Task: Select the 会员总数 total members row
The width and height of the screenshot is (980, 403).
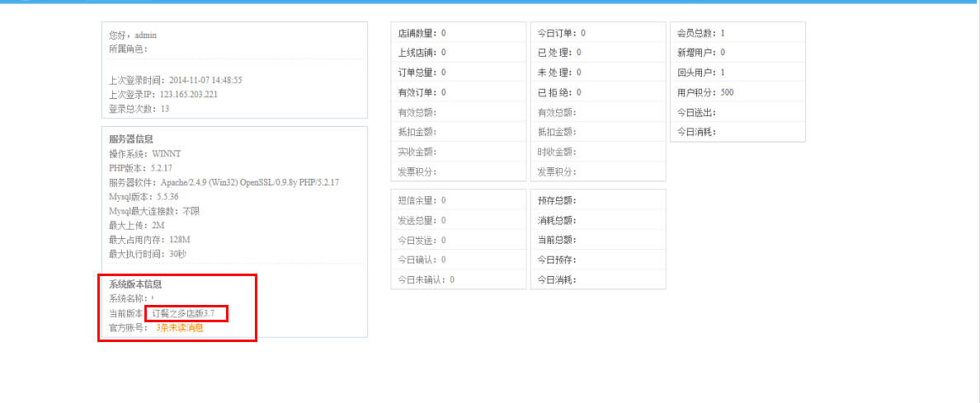Action: [x=737, y=32]
